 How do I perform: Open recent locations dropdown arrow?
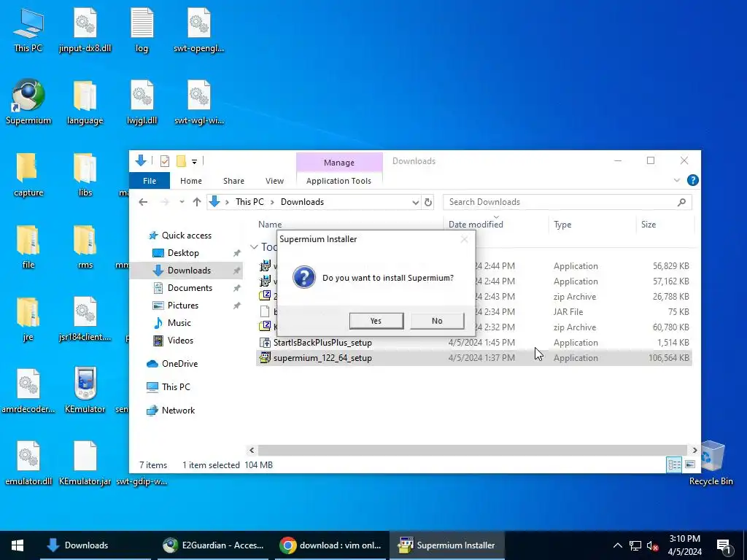pos(182,202)
